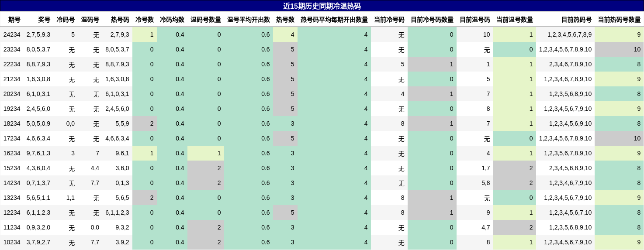This screenshot has height=250, width=644.
Task: Select period cell 19234
Action: tap(12, 109)
